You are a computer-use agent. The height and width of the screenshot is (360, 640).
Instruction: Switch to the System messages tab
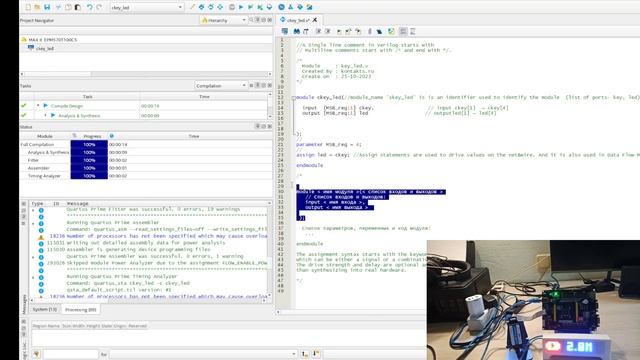tap(44, 309)
